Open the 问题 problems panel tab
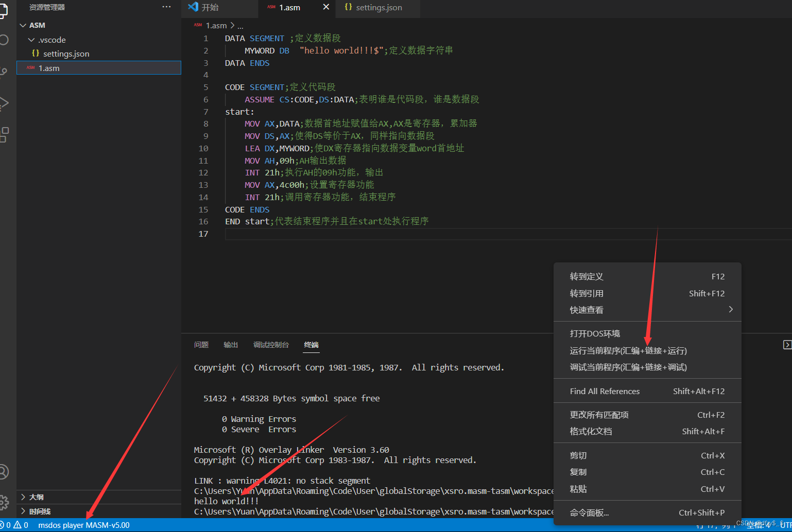This screenshot has width=792, height=532. point(201,345)
